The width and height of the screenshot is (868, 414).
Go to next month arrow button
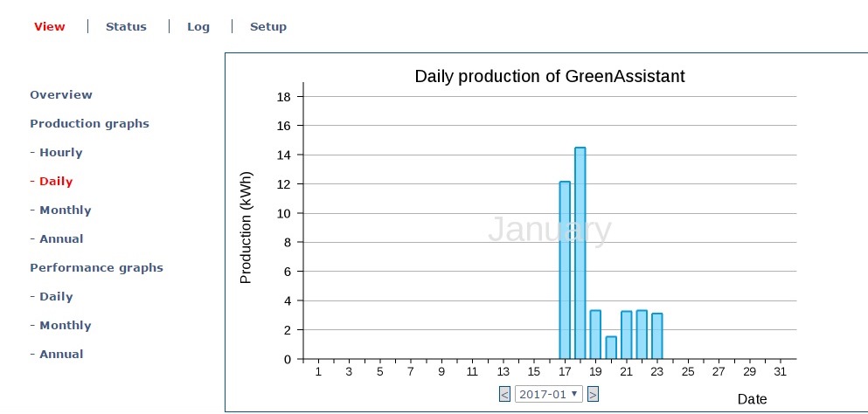tap(593, 394)
